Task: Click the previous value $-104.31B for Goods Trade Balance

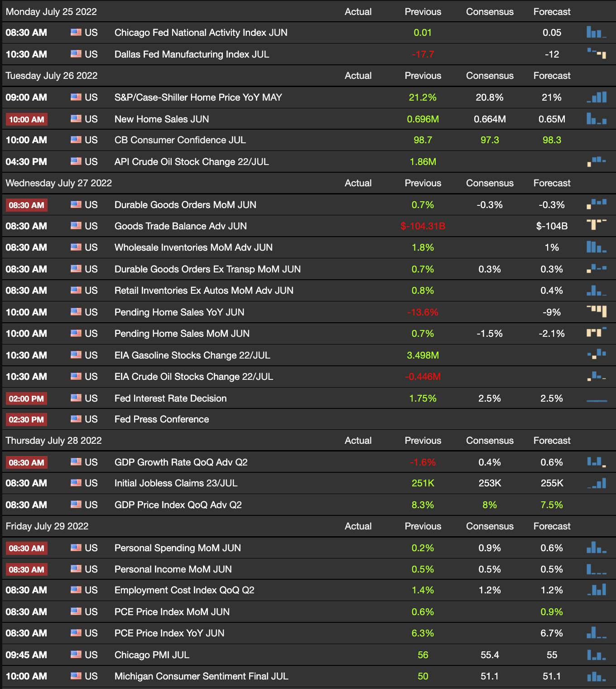Action: [423, 226]
